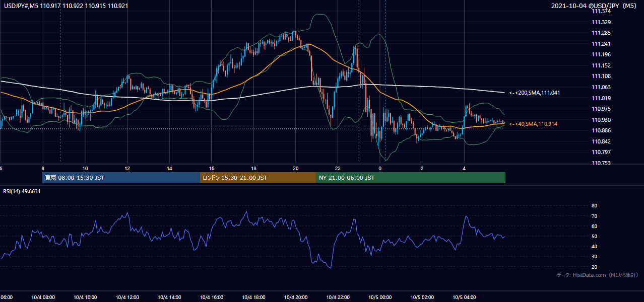The image size is (644, 302).
Task: Click hour label 20 under price chart
Action: pyautogui.click(x=296, y=169)
